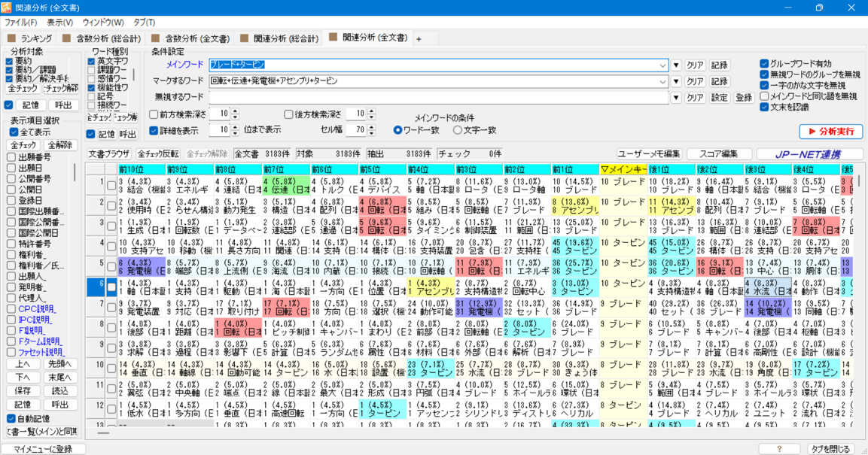Click the 全解除 button under 表示項目選択
The width and height of the screenshot is (868, 455).
59,145
